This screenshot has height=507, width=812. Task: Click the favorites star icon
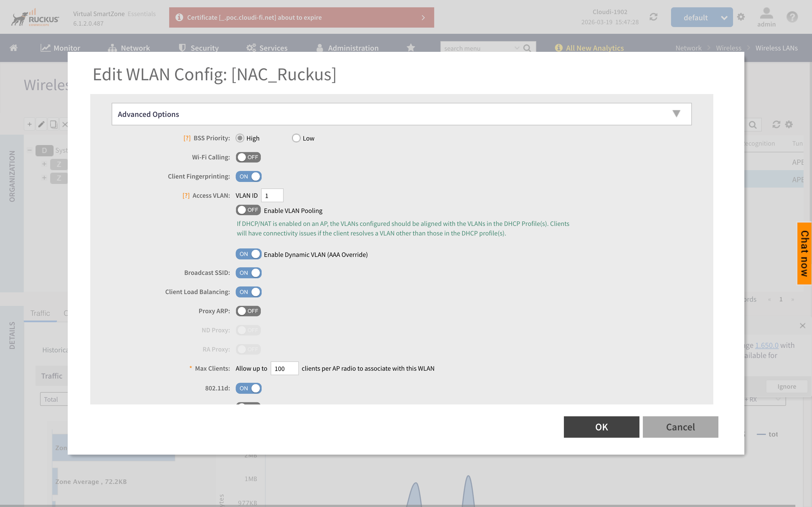(411, 48)
